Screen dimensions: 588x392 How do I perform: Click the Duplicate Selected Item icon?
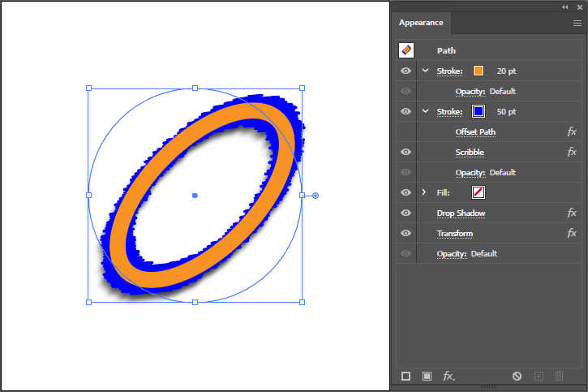click(x=539, y=376)
